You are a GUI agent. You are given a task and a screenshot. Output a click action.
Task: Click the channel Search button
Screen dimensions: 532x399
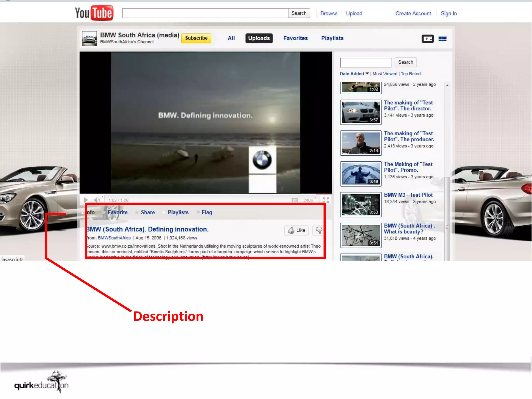(x=405, y=62)
